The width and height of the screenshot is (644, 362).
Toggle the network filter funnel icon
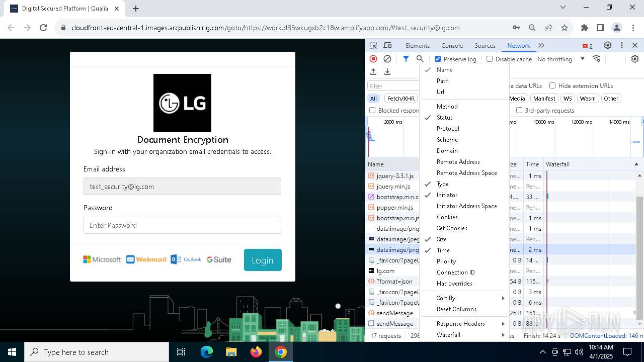click(x=406, y=59)
